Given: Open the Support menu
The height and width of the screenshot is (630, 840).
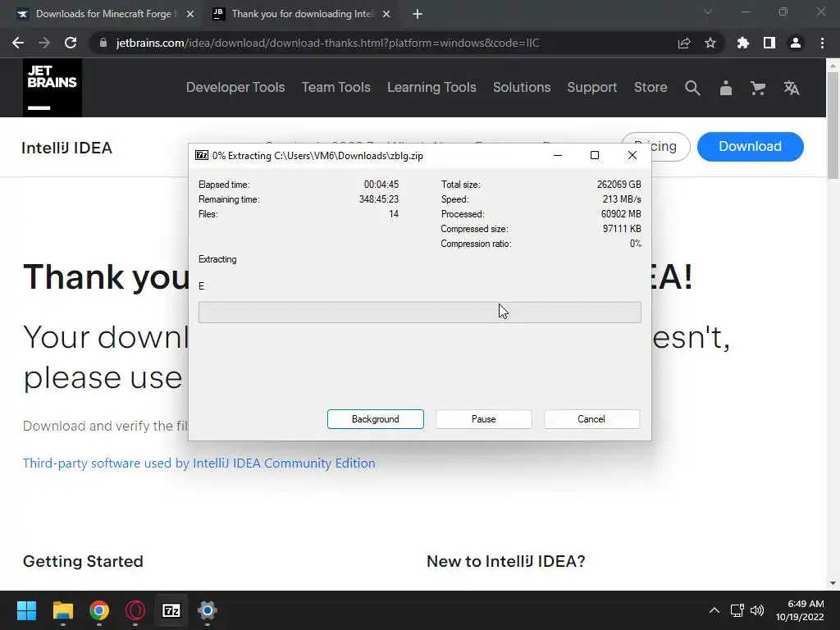Looking at the screenshot, I should point(592,87).
